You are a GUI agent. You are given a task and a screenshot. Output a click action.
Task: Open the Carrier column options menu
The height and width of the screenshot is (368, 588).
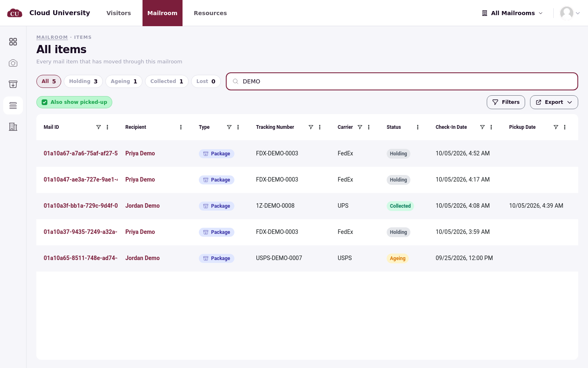tap(369, 127)
